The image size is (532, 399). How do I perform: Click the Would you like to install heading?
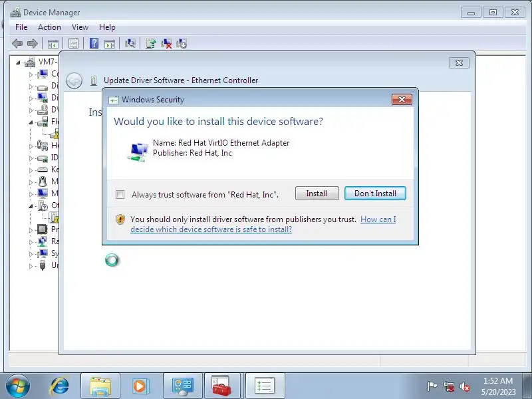point(219,122)
